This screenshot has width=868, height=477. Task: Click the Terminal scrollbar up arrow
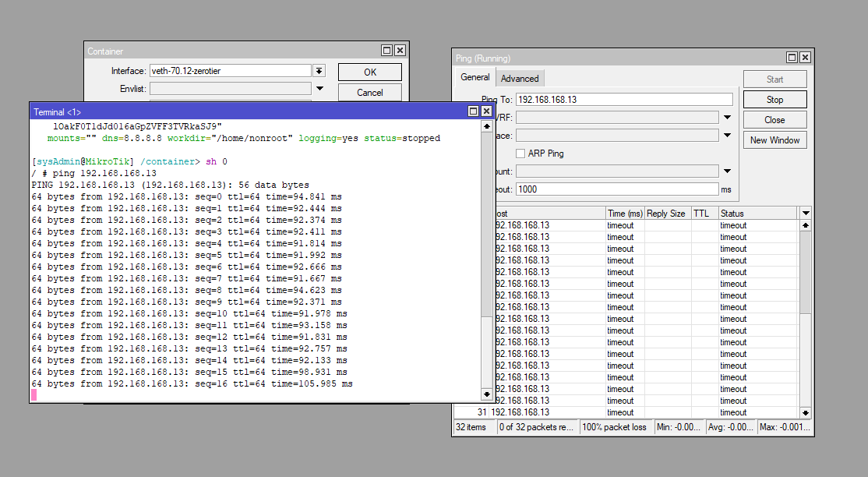tap(487, 125)
